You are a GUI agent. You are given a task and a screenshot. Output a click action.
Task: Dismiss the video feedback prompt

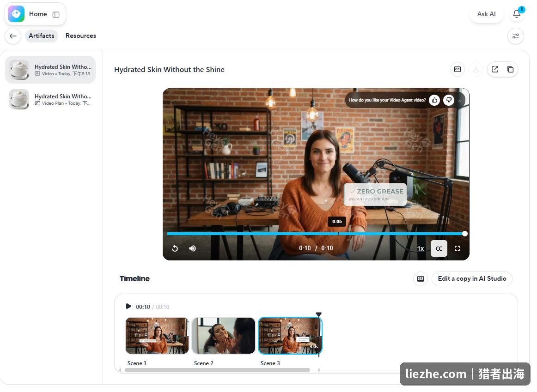(460, 101)
